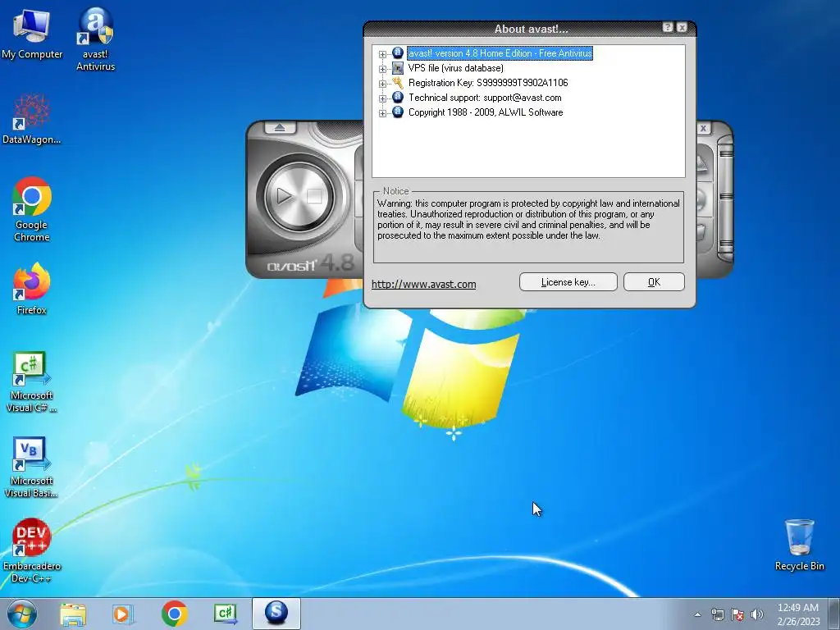
Task: Open Visual C# from the taskbar
Action: point(225,614)
